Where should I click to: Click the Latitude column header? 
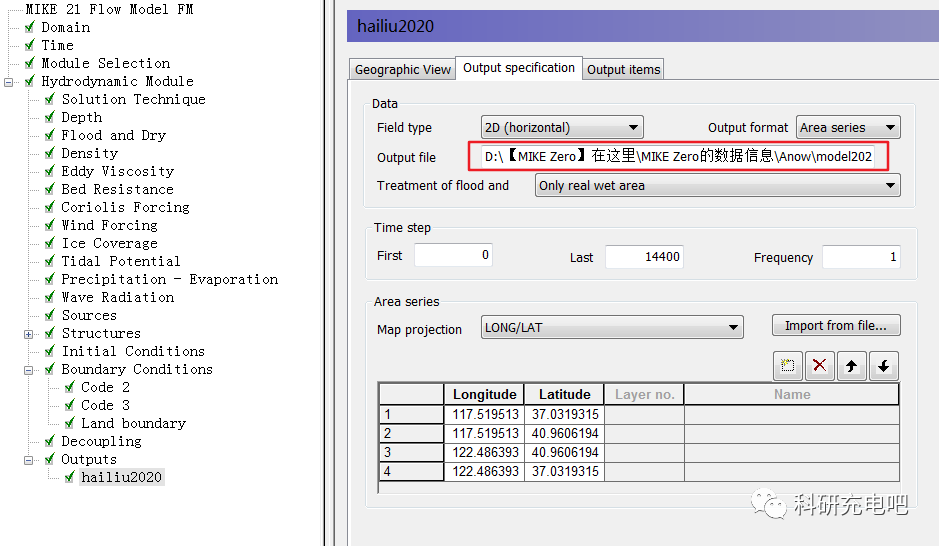[564, 395]
